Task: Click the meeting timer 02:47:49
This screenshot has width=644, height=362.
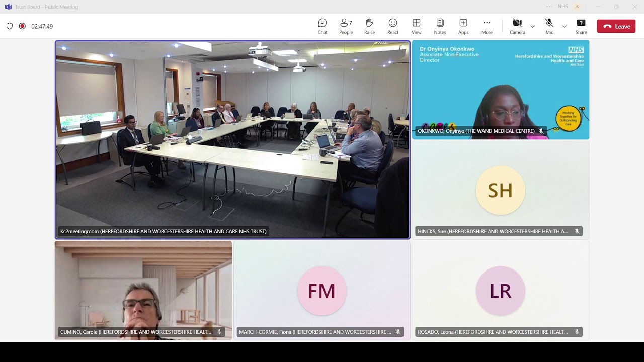Action: pos(42,26)
